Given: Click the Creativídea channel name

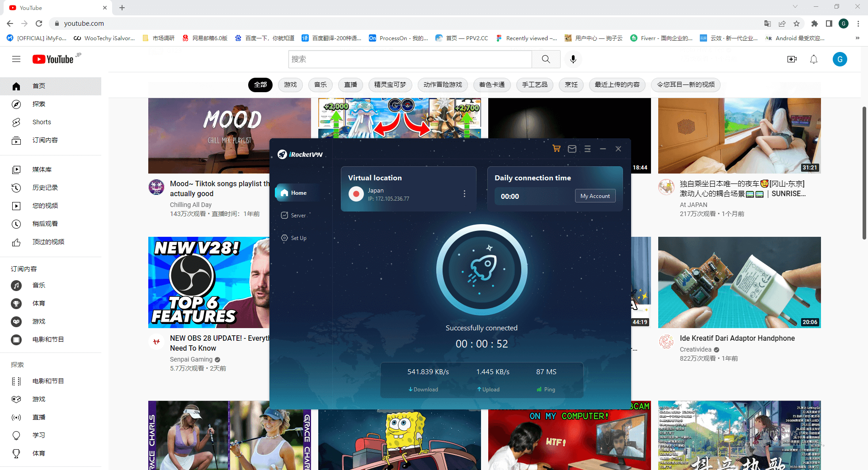Looking at the screenshot, I should pyautogui.click(x=696, y=349).
